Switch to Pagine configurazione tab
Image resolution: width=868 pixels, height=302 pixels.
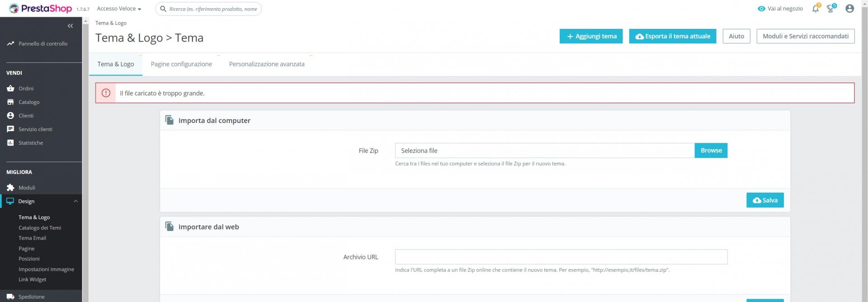pos(181,64)
